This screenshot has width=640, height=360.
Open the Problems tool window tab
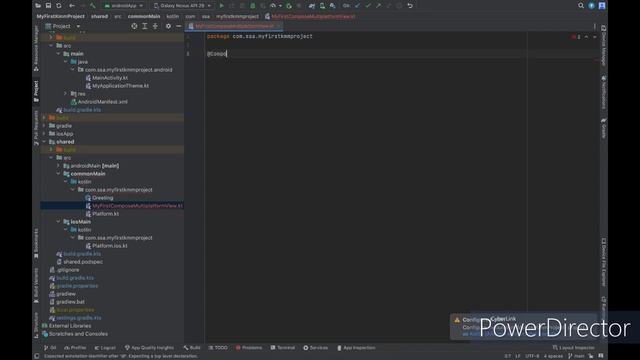point(249,348)
